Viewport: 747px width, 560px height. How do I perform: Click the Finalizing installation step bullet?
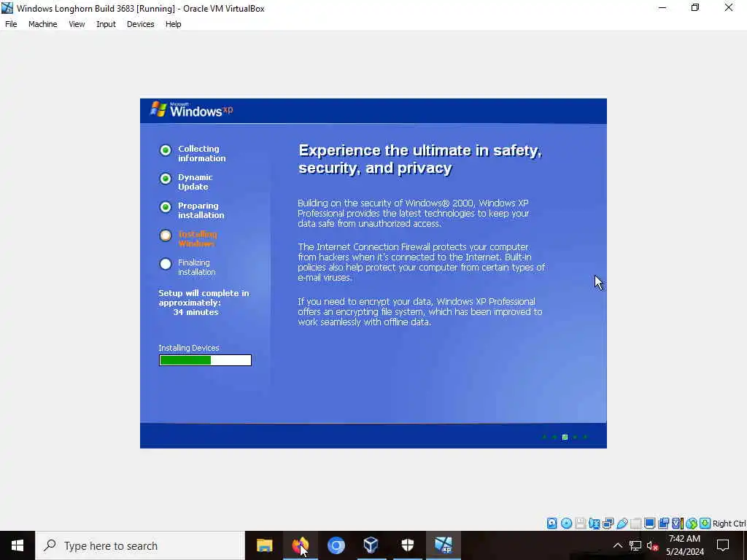point(166,264)
